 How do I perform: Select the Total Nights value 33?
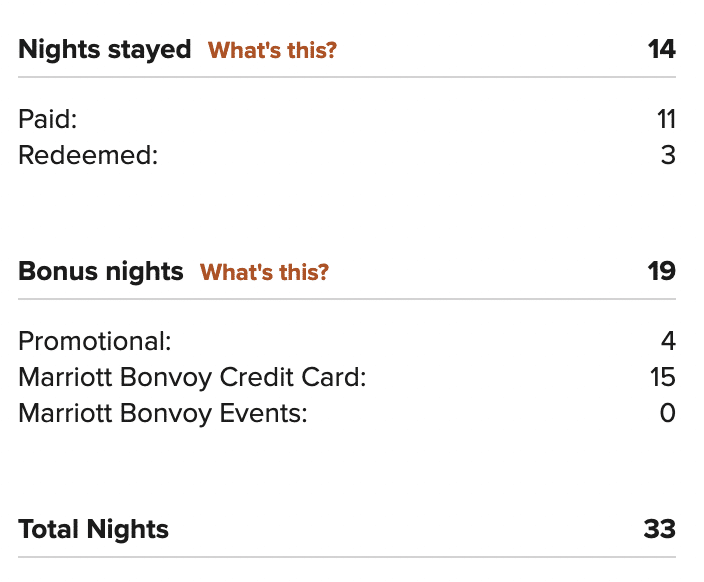660,529
